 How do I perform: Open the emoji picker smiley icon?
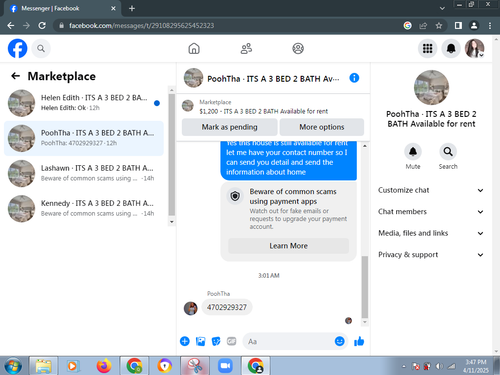[x=339, y=341]
